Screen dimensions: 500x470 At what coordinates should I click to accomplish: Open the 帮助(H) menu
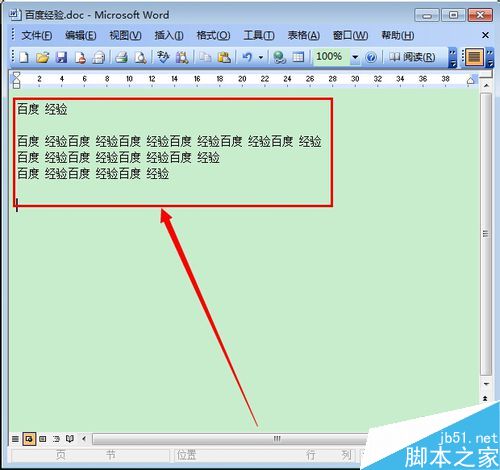398,35
